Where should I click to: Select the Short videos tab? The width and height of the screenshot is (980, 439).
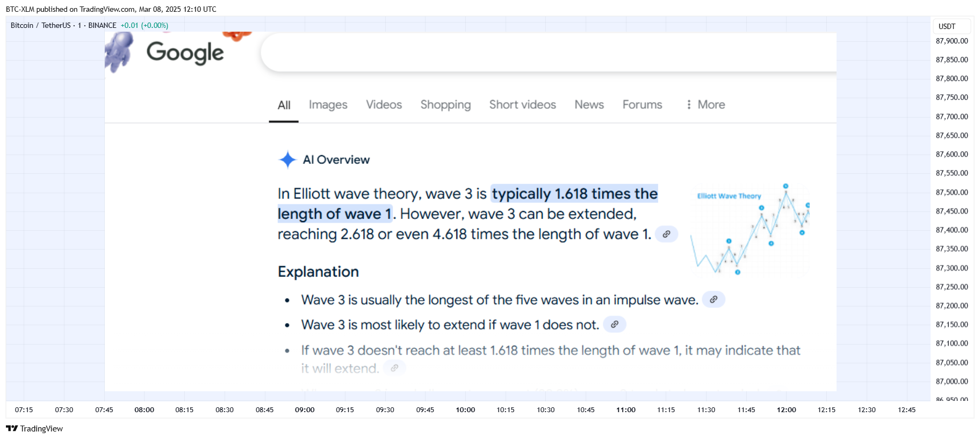522,105
